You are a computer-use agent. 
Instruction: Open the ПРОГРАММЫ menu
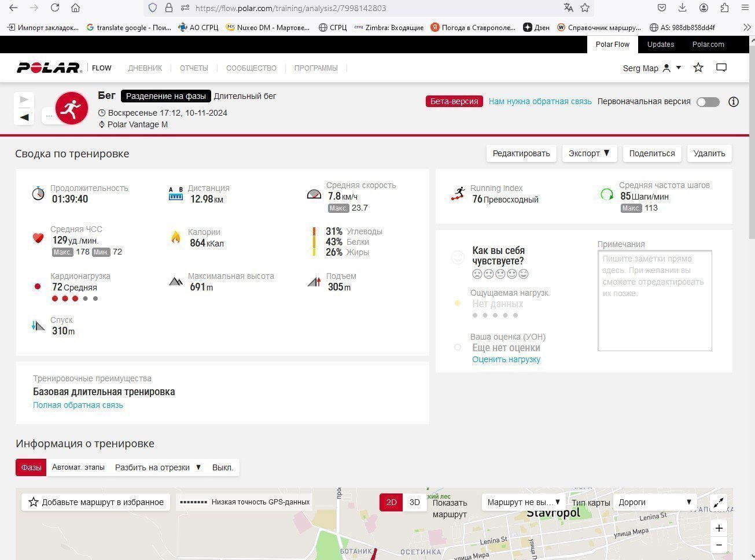coord(316,68)
